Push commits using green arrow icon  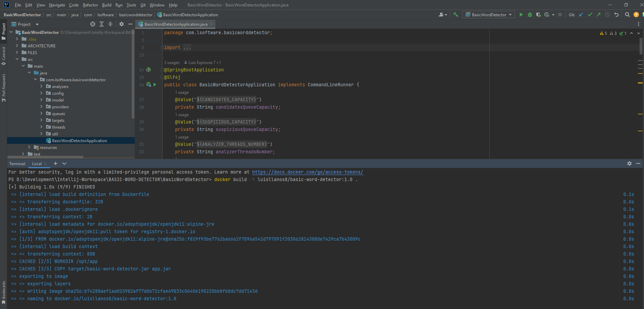(598, 15)
